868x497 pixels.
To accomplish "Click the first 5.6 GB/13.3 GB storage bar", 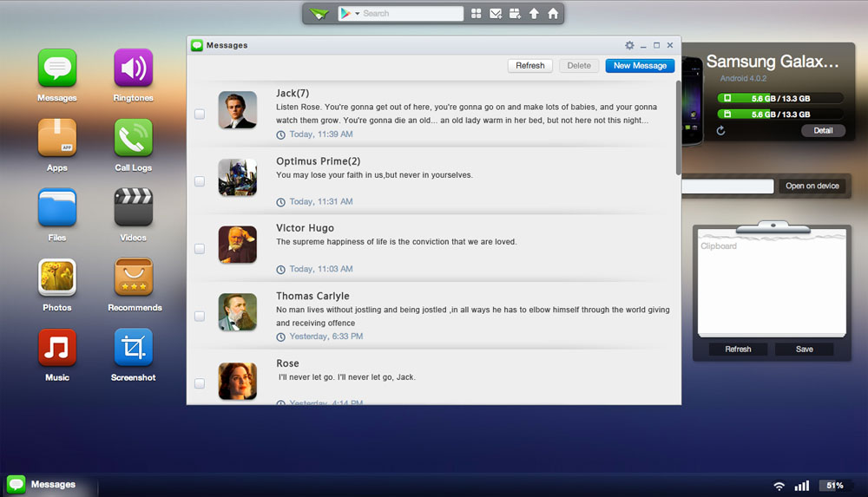I will click(780, 99).
